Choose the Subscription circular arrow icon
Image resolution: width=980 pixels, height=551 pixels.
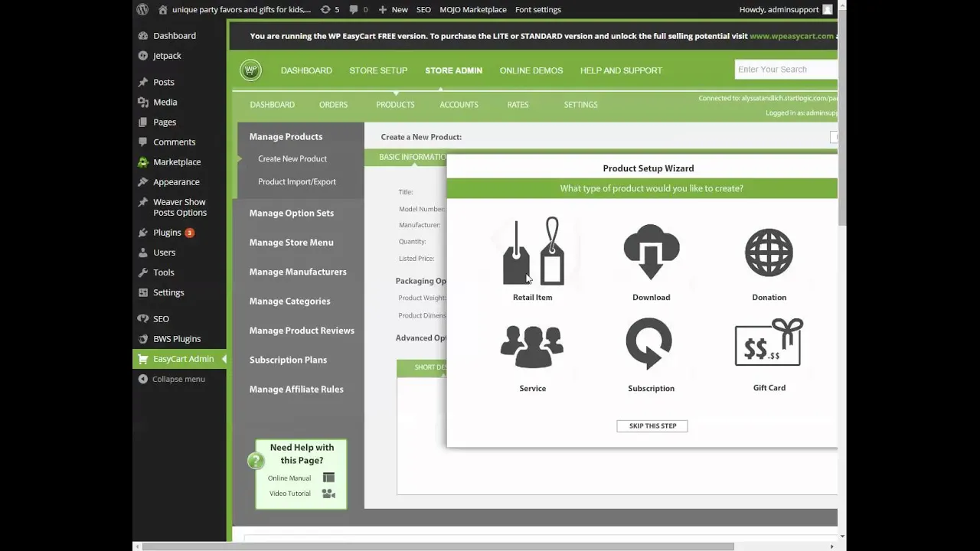pyautogui.click(x=649, y=344)
